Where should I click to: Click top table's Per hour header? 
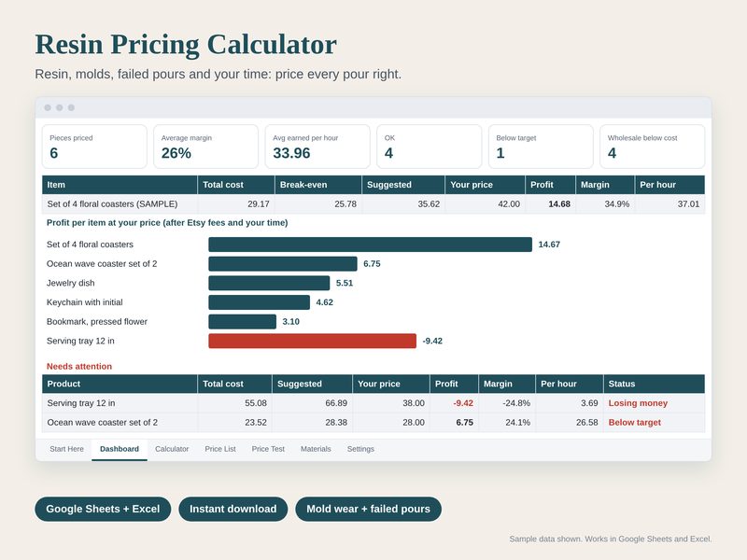[669, 185]
